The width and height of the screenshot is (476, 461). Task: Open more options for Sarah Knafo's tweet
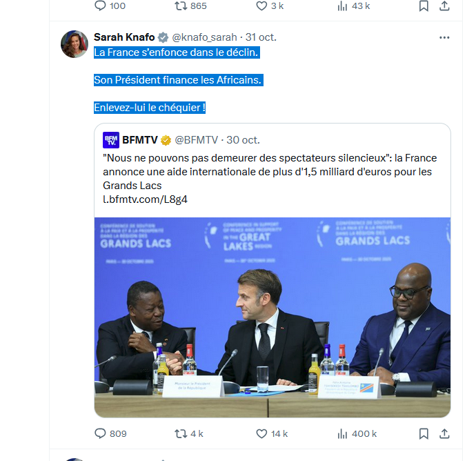coord(444,37)
